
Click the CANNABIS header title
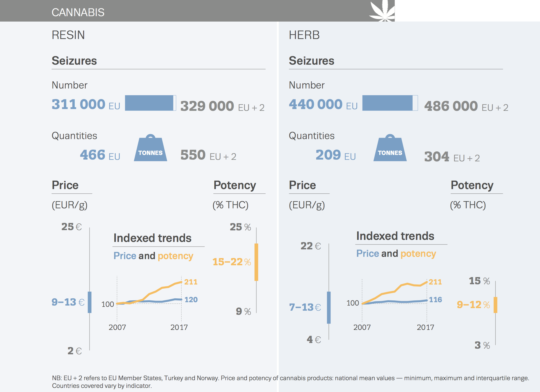tap(78, 12)
